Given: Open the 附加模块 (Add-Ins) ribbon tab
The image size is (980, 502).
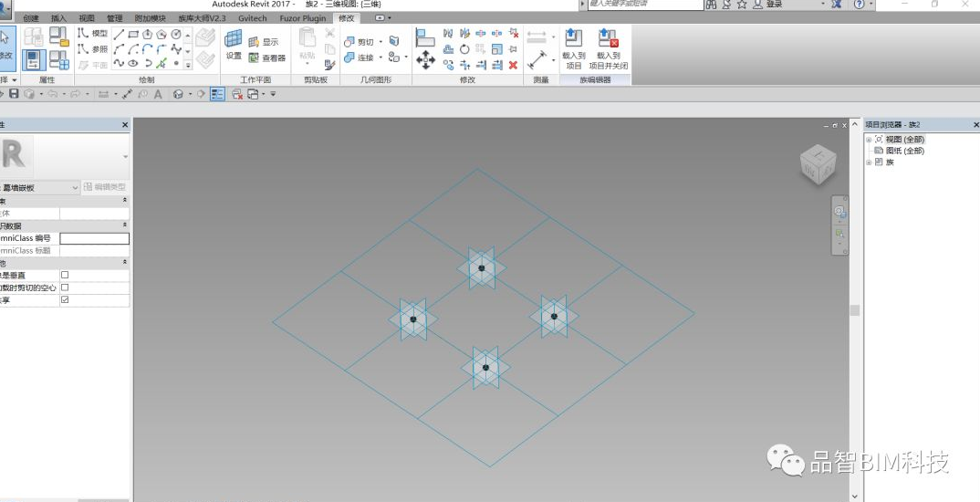Looking at the screenshot, I should click(151, 18).
